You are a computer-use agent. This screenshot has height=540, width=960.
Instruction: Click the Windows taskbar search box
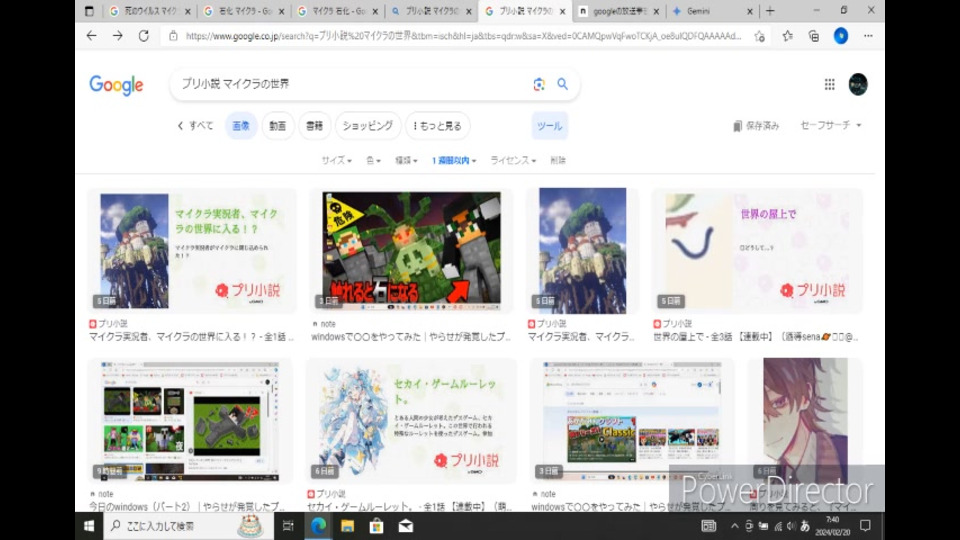189,526
